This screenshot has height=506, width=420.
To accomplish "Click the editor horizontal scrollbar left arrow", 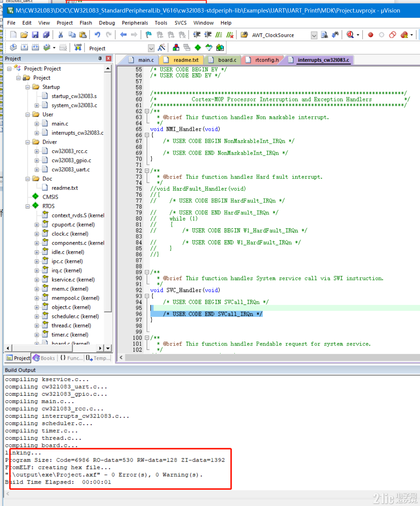I will point(121,357).
